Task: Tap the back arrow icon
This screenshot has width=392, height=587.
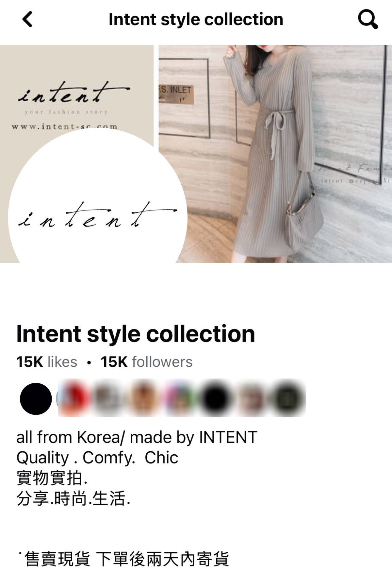Action: click(x=27, y=19)
